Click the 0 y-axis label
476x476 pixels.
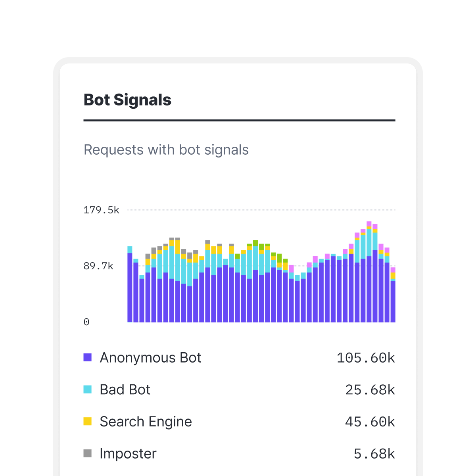pos(86,322)
